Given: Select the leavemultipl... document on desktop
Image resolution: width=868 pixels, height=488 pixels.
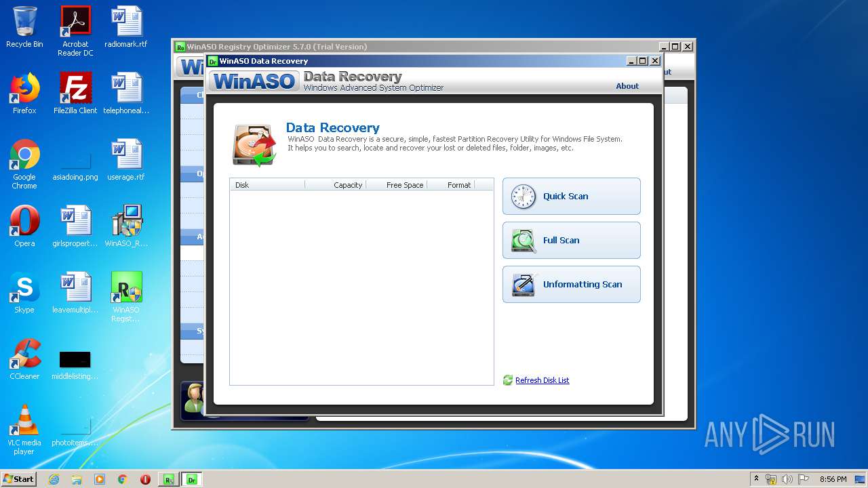Looking at the screenshot, I should point(75,293).
